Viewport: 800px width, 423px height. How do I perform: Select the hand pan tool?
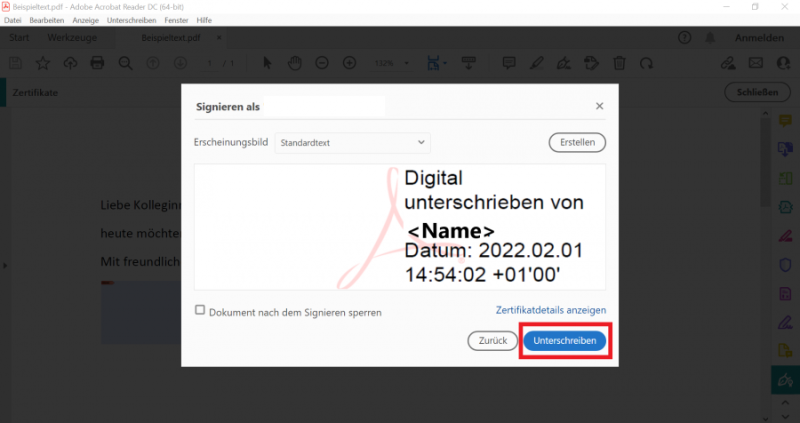pos(295,62)
